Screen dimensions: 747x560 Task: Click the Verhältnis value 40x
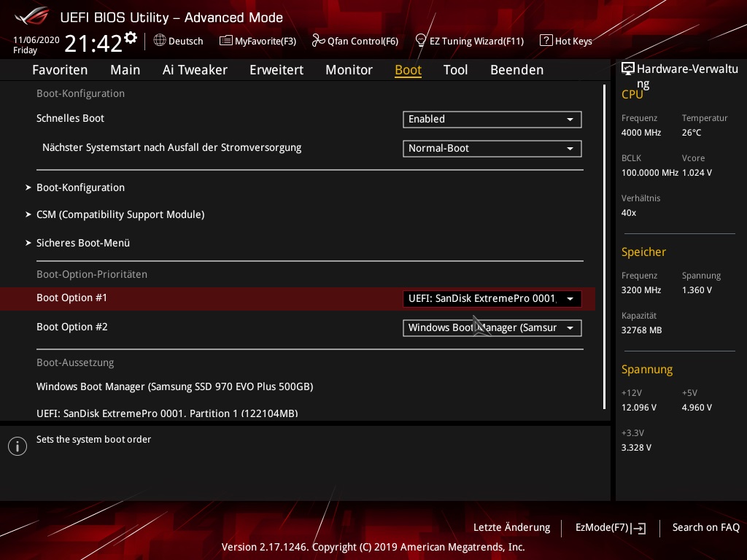(629, 213)
